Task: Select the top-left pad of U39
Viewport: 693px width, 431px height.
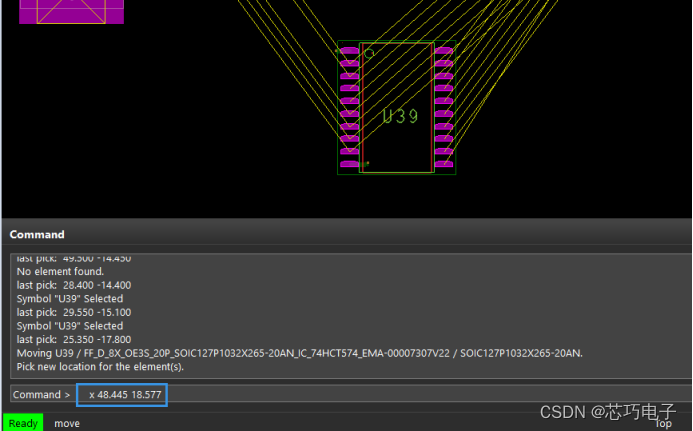Action: pos(349,50)
